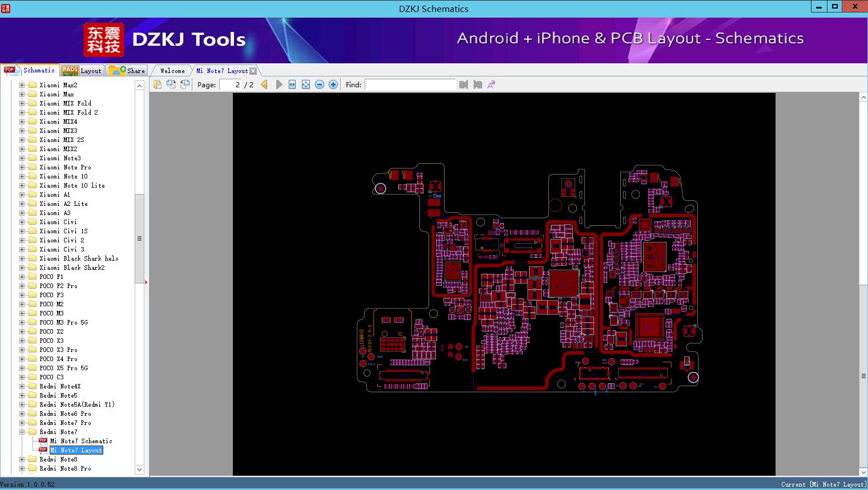Click the fit page icon
Image resolution: width=868 pixels, height=490 pixels.
[306, 84]
